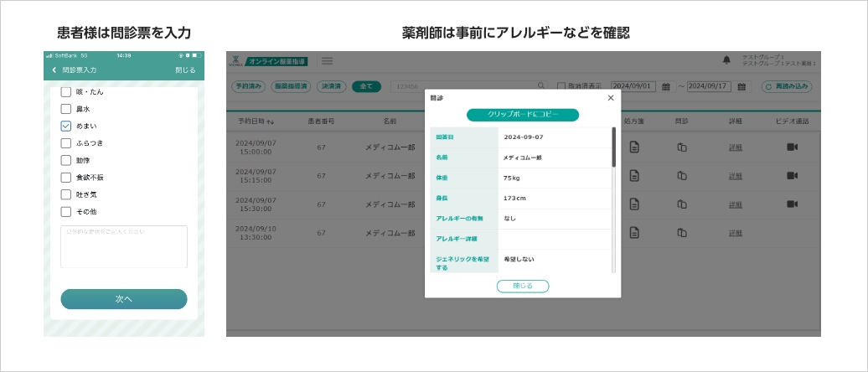This screenshot has height=372, width=868.
Task: Click the search magnifier icon
Action: [540, 86]
